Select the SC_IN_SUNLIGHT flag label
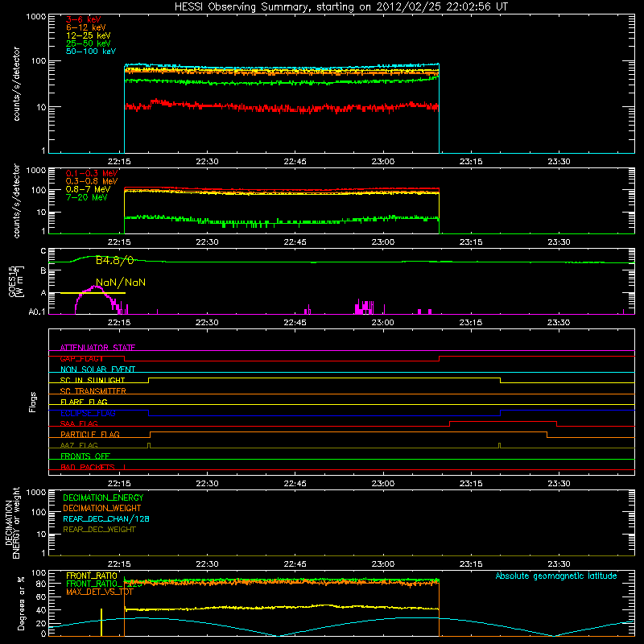Screen dimensions: 644x644 coord(93,380)
